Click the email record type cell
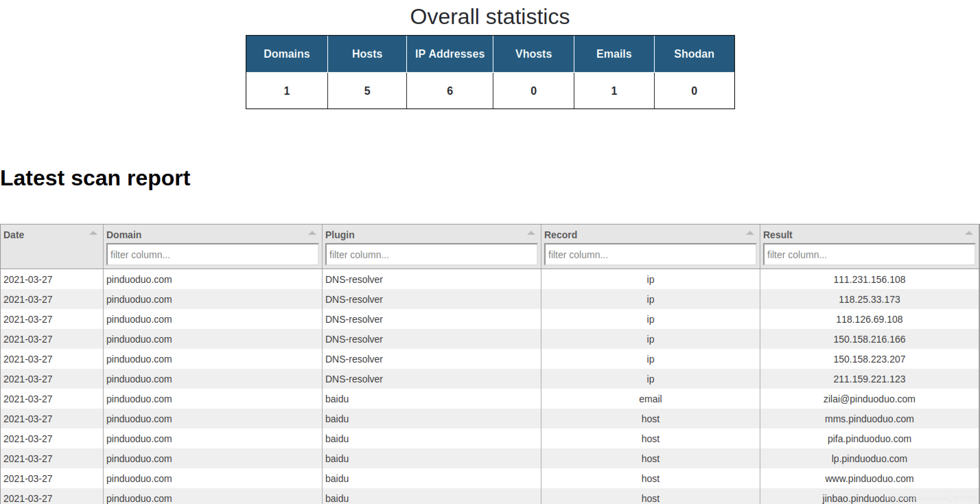This screenshot has width=980, height=504. pyautogui.click(x=650, y=399)
